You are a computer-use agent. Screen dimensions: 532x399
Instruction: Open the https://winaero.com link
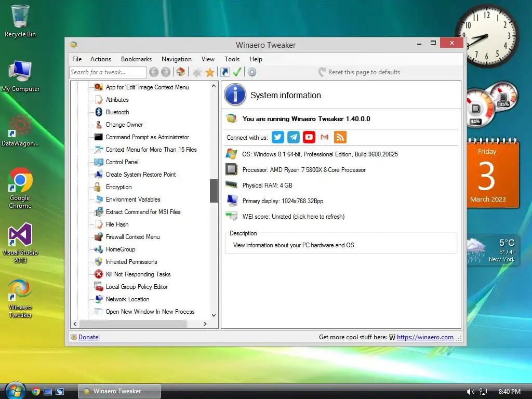point(425,337)
